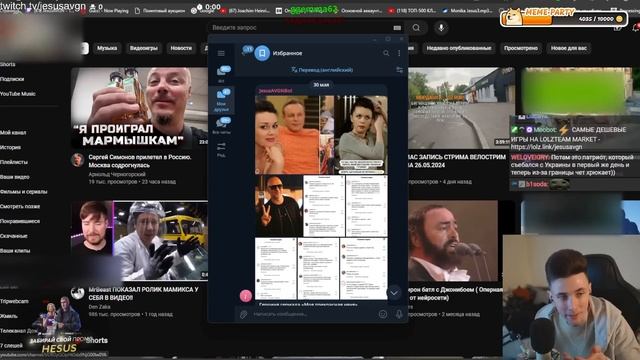Viewport: 640px width, 360px height.
Task: Record a voice message in Telegram
Action: coord(399,314)
